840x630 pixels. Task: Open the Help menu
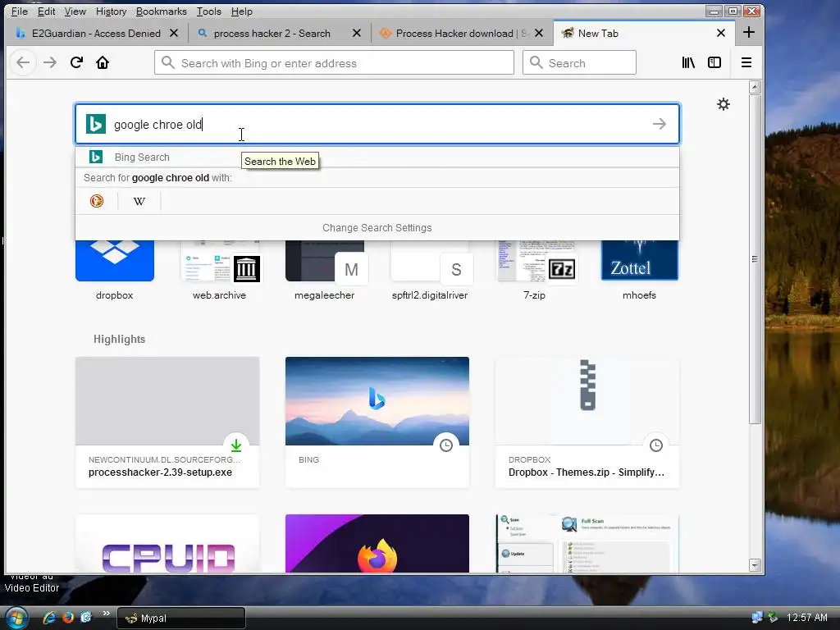pos(242,11)
